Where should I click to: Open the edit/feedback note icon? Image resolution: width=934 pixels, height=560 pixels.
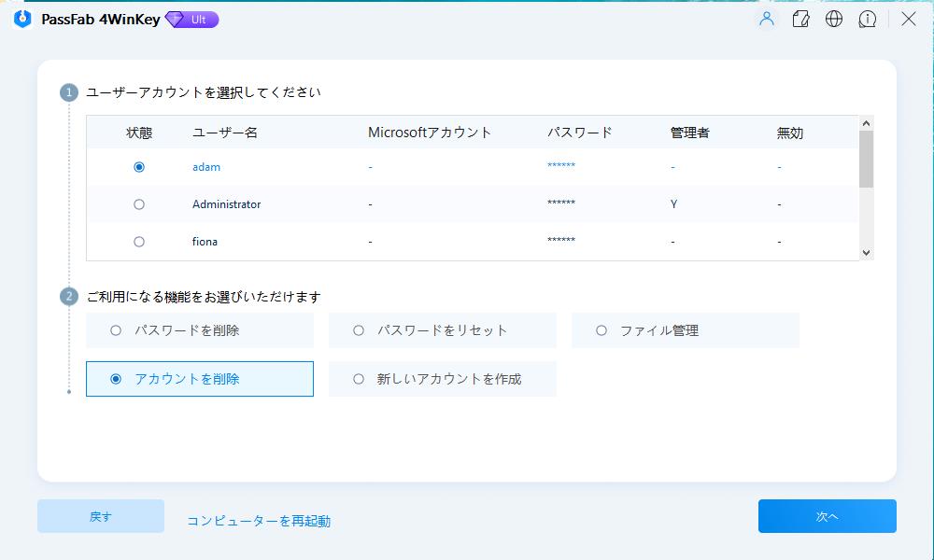tap(800, 19)
